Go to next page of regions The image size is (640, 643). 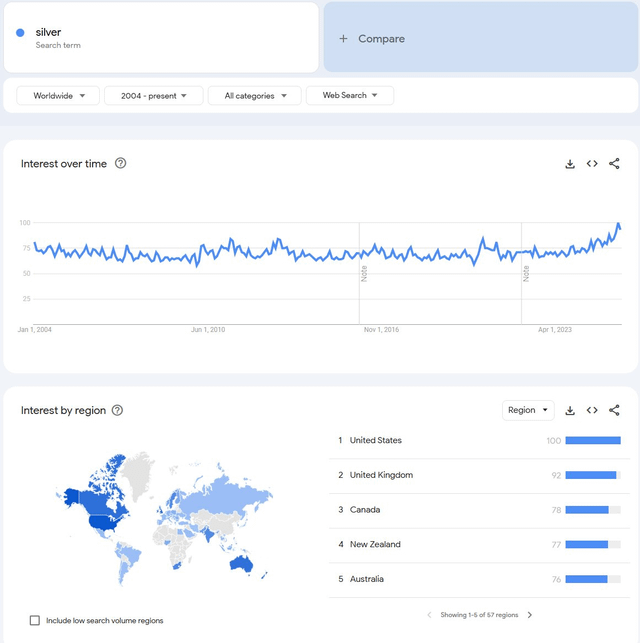tap(530, 615)
